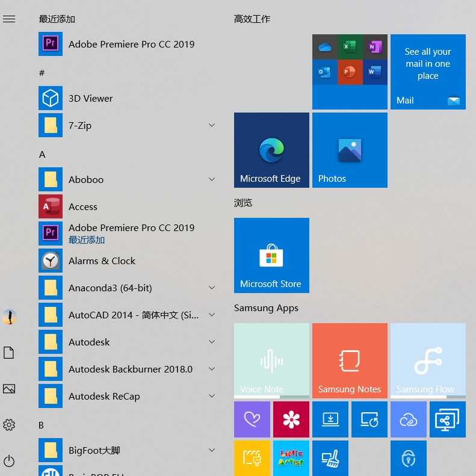Image resolution: width=476 pixels, height=476 pixels.
Task: Open the laptop recovery arrow tile
Action: click(x=369, y=419)
